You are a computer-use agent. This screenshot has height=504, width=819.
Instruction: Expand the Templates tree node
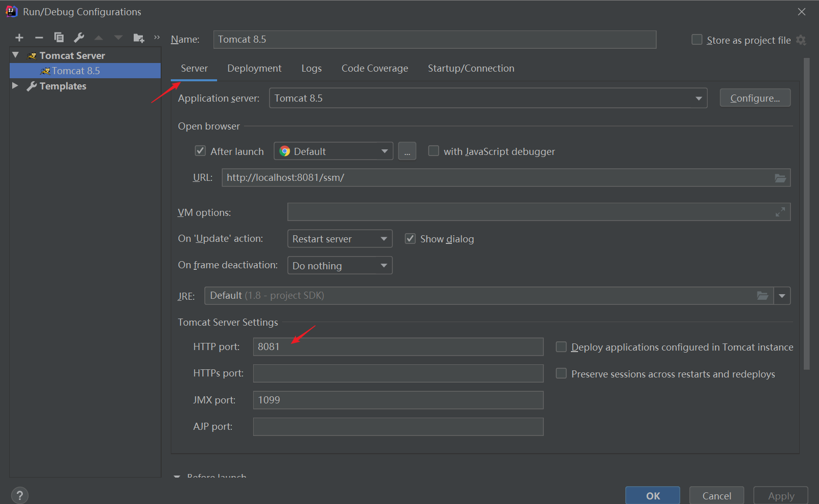15,86
